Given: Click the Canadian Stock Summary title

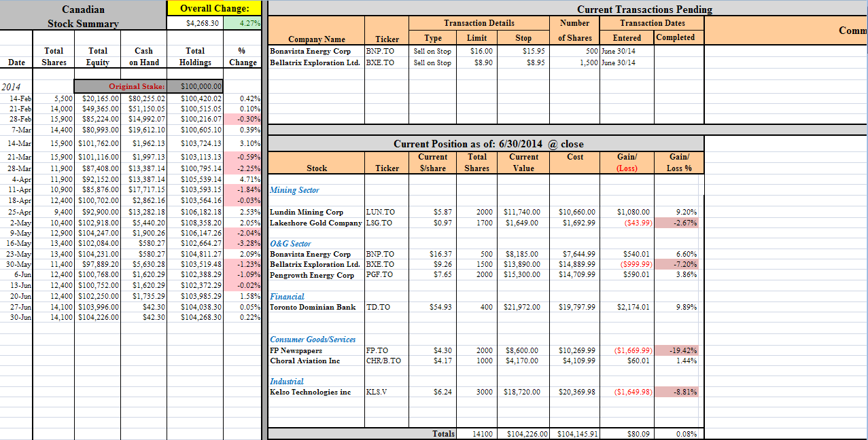Looking at the screenshot, I should pyautogui.click(x=83, y=16).
